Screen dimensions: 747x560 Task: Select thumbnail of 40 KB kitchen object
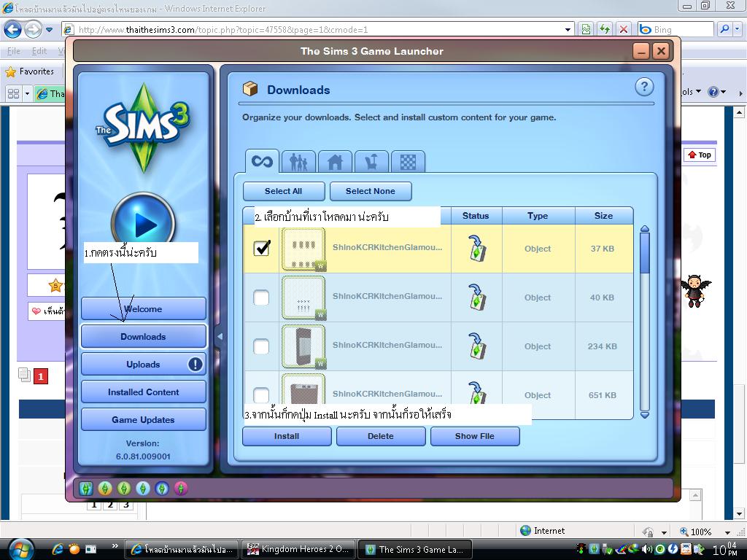pos(303,297)
